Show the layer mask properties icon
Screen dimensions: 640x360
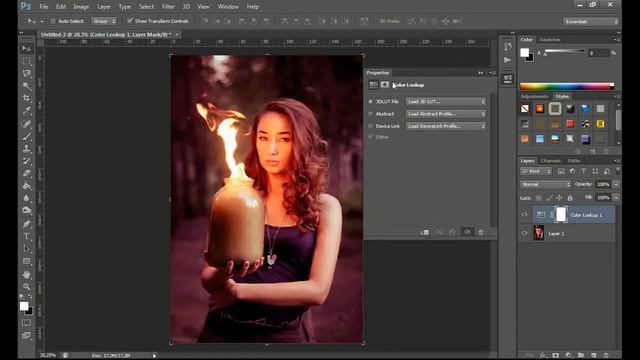384,84
